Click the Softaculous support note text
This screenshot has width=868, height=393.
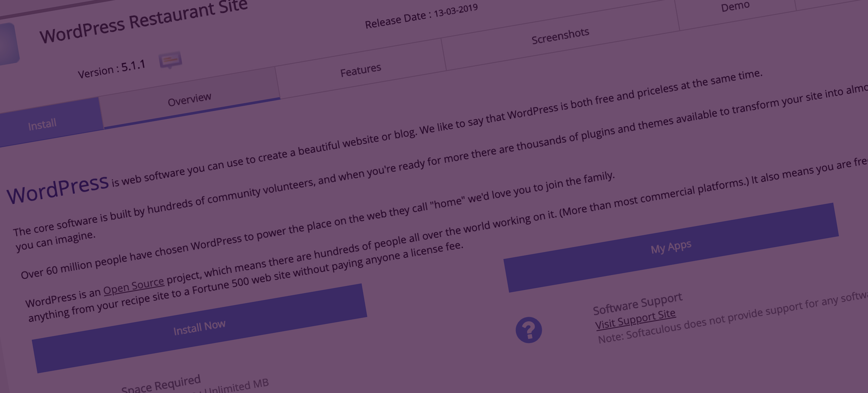click(x=733, y=318)
